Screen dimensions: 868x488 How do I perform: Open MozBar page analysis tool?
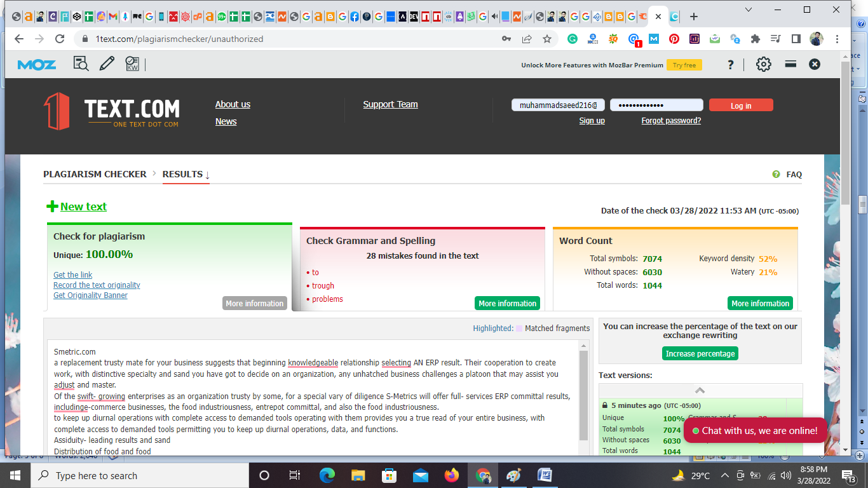point(81,64)
